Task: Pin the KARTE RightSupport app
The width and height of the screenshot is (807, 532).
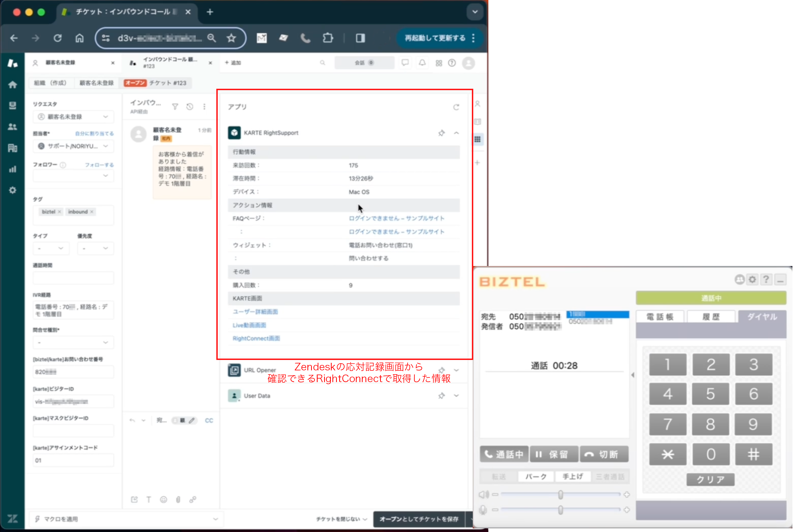Action: [441, 133]
